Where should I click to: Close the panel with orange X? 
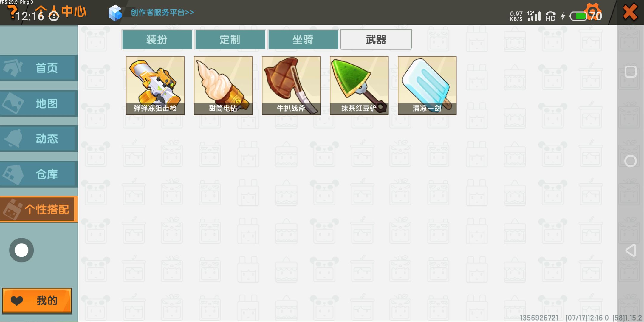[630, 13]
